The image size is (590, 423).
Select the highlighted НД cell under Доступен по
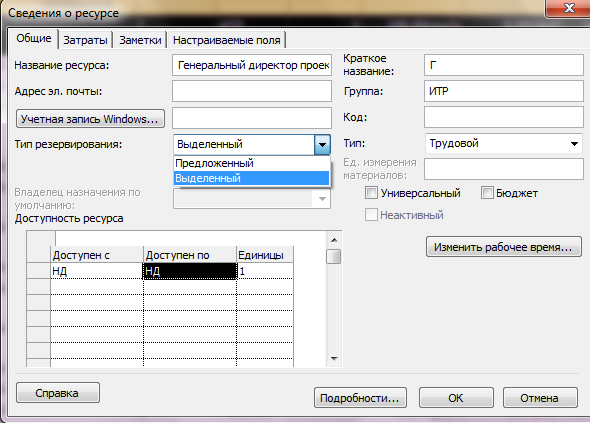tap(190, 271)
